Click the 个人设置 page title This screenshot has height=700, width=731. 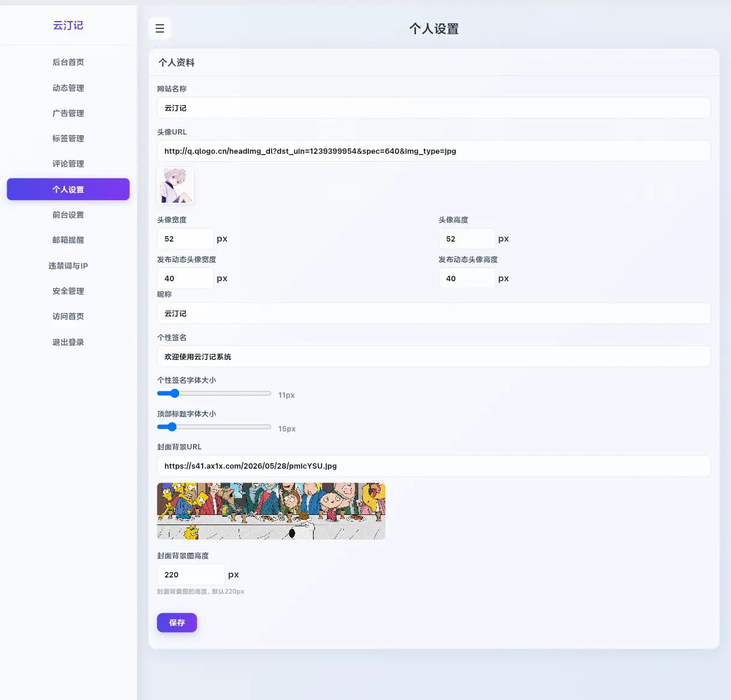point(434,28)
